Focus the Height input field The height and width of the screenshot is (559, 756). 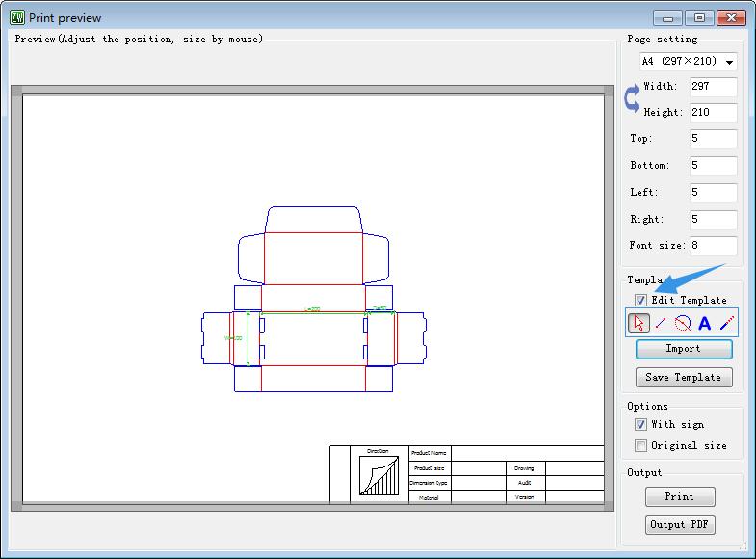[x=713, y=113]
